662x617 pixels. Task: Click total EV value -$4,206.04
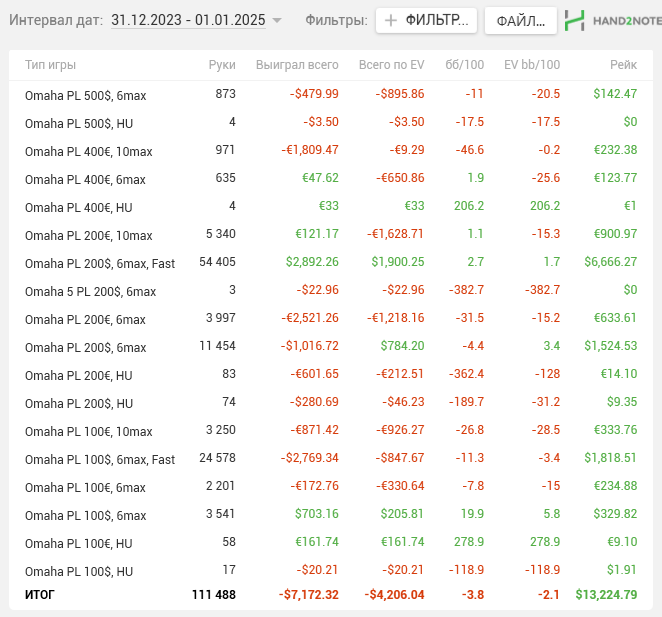point(394,595)
